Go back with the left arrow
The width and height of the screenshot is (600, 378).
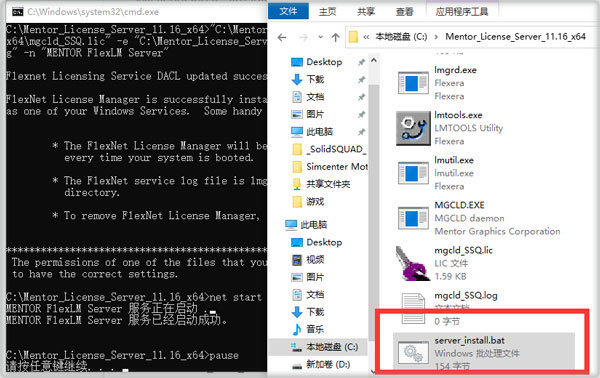click(282, 37)
